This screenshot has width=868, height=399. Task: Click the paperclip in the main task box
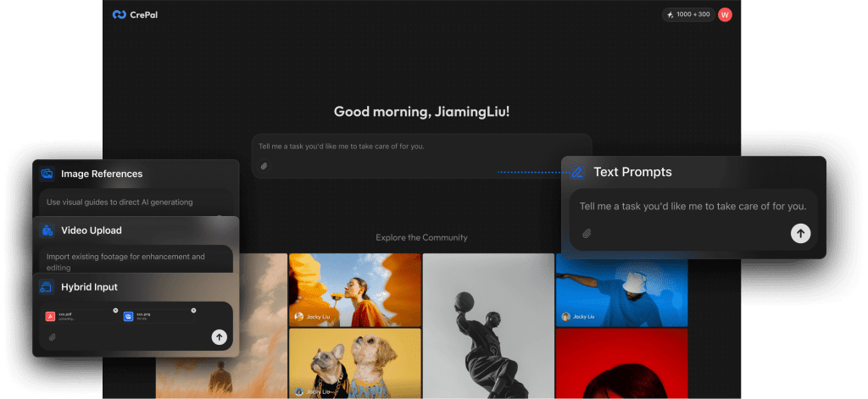click(264, 166)
